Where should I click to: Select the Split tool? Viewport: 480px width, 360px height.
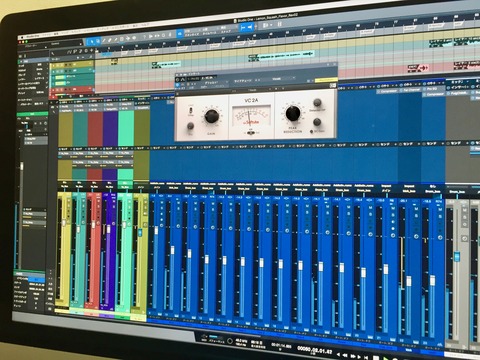(104, 41)
